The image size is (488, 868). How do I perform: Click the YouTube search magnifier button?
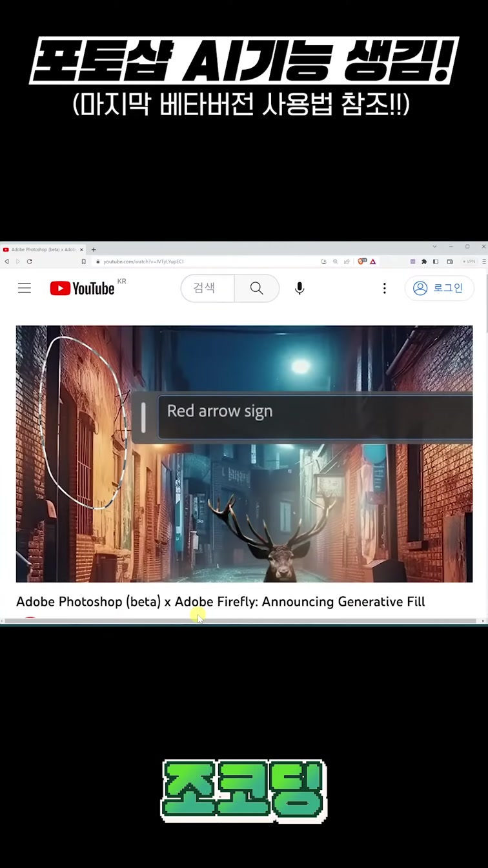click(256, 288)
